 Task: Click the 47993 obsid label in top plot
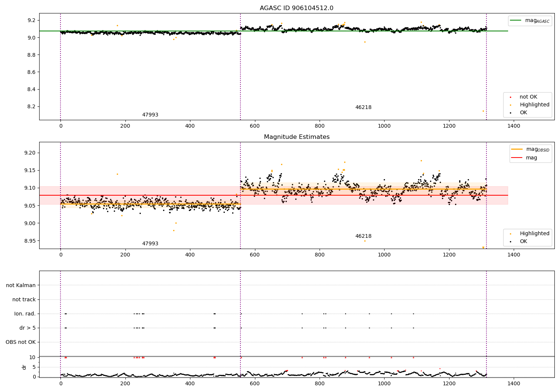pyautogui.click(x=150, y=115)
